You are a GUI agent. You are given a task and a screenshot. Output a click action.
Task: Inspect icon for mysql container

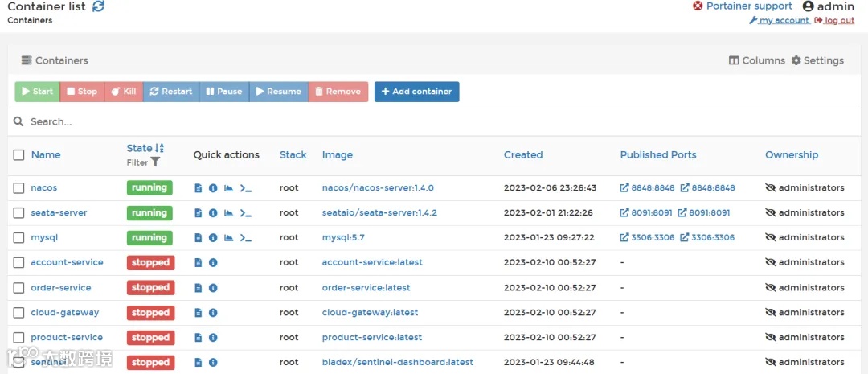pyautogui.click(x=213, y=238)
